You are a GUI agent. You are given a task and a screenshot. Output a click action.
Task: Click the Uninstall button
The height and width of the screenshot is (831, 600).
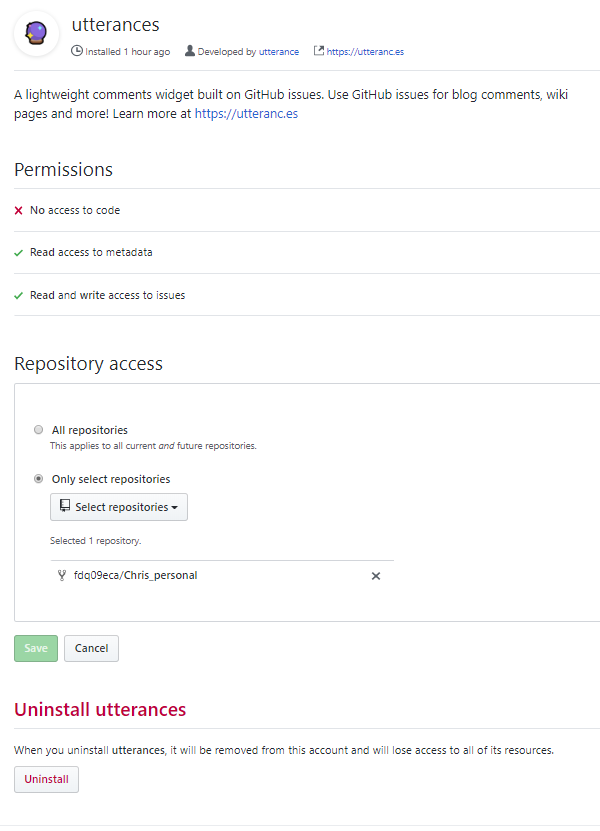46,779
